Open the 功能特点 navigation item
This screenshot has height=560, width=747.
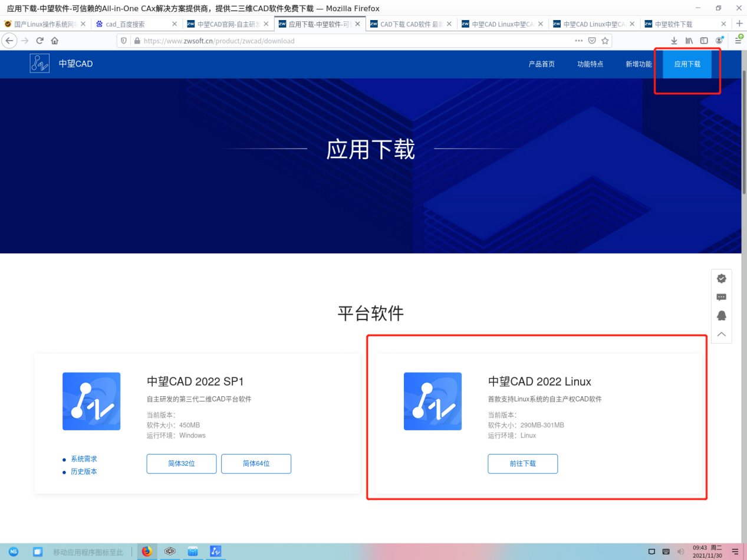590,64
